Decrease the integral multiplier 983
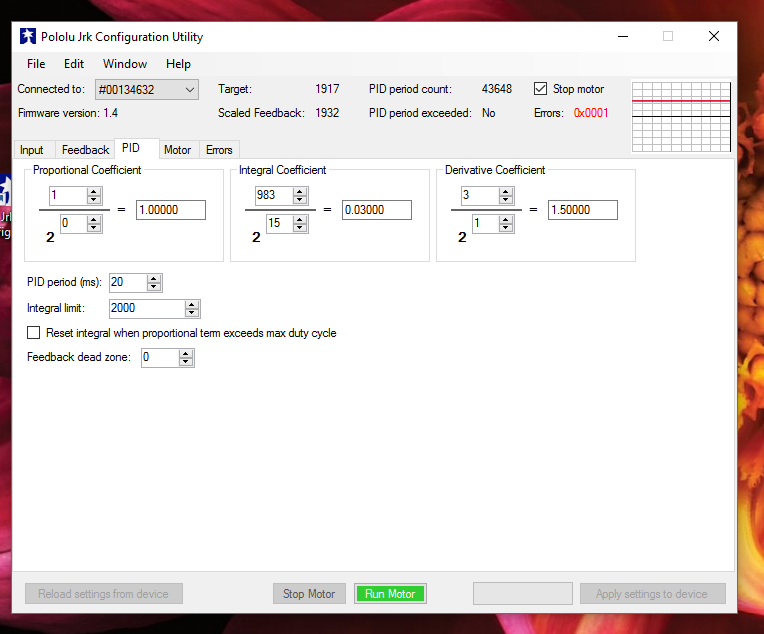The image size is (764, 634). [x=300, y=200]
